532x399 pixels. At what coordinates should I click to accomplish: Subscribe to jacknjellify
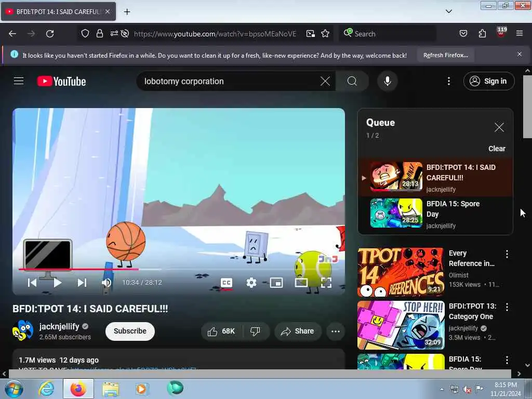[130, 331]
